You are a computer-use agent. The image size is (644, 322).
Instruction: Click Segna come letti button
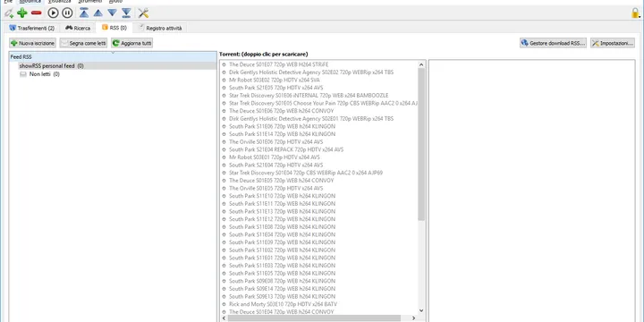coord(83,43)
